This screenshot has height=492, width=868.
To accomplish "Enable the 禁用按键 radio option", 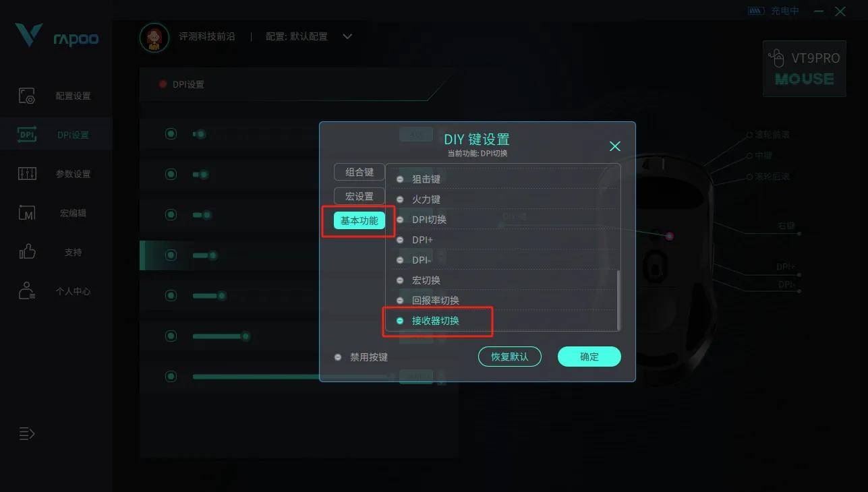I will tap(339, 357).
